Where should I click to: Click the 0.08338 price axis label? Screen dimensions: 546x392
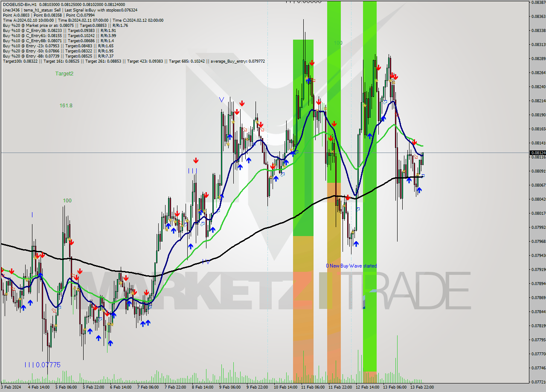pyautogui.click(x=538, y=30)
